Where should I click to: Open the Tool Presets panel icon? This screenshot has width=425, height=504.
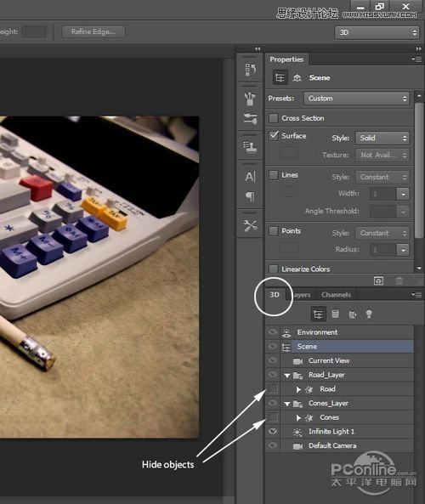(250, 225)
